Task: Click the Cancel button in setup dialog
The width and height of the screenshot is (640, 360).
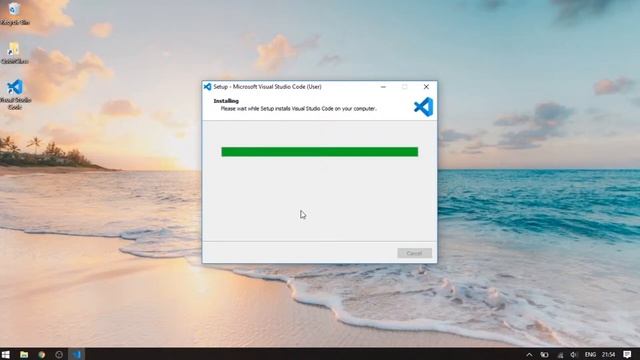Action: [x=414, y=253]
